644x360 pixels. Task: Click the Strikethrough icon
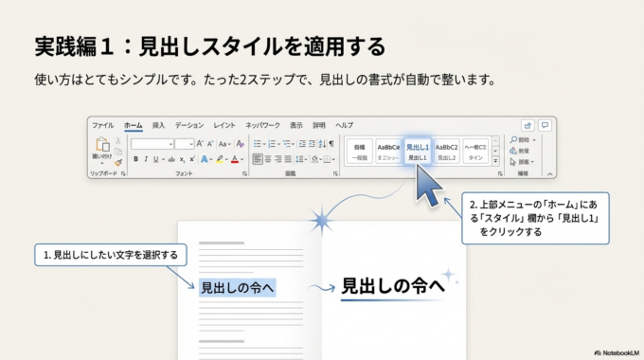[171, 159]
